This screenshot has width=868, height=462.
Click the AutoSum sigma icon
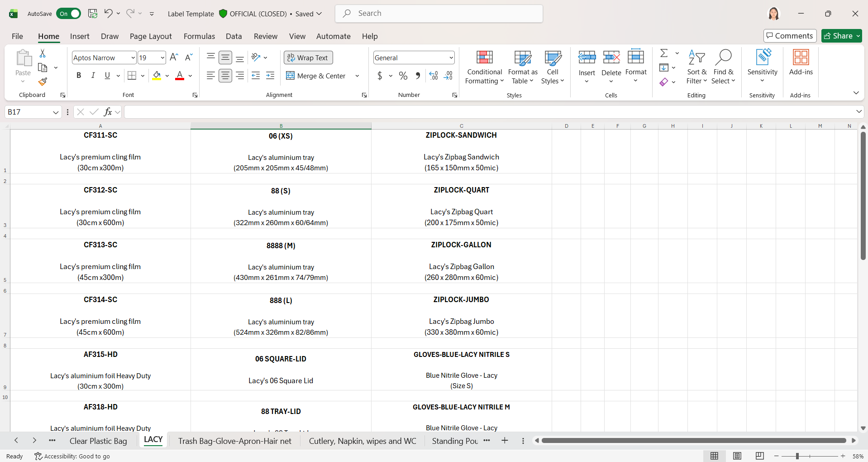click(x=664, y=53)
